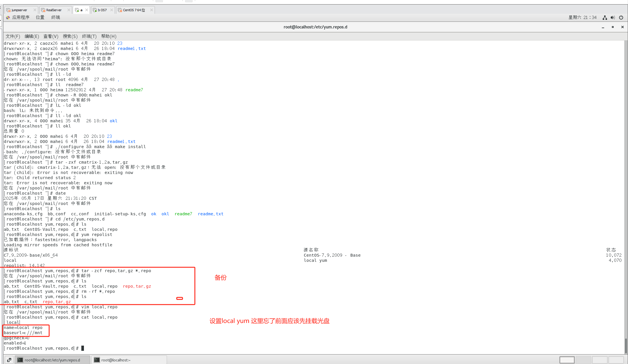Close the jumpserver tab
The height and width of the screenshot is (364, 628).
[x=35, y=10]
